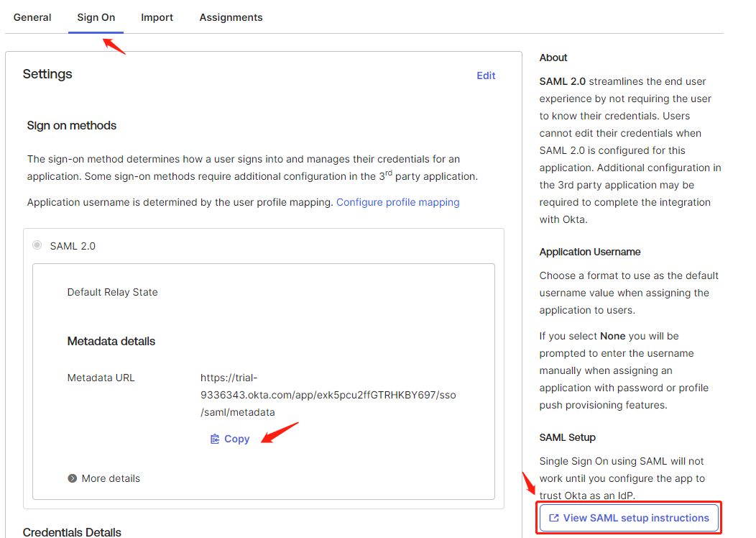Switch to the General tab
Image resolution: width=756 pixels, height=538 pixels.
pyautogui.click(x=32, y=17)
